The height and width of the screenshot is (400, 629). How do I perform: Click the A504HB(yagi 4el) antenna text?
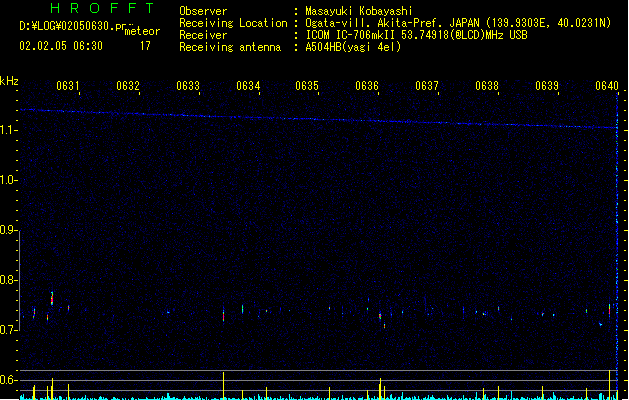point(353,47)
